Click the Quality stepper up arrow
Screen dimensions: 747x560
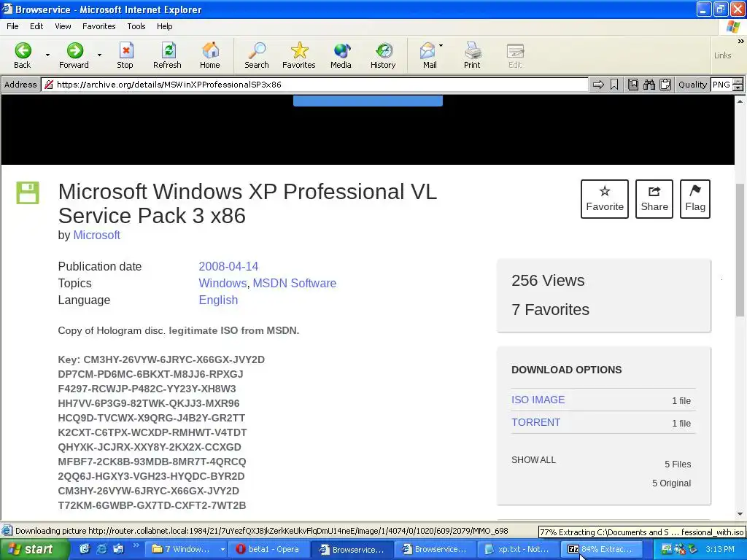tap(738, 82)
